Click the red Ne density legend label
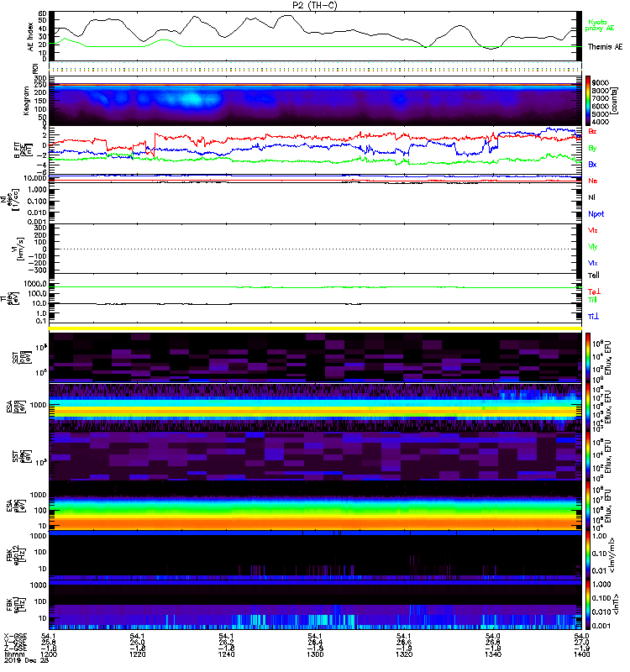The width and height of the screenshot is (630, 672). (x=593, y=181)
